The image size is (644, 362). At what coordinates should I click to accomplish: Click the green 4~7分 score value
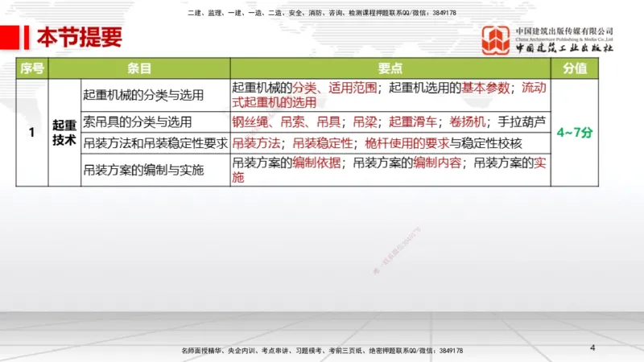[x=575, y=132]
